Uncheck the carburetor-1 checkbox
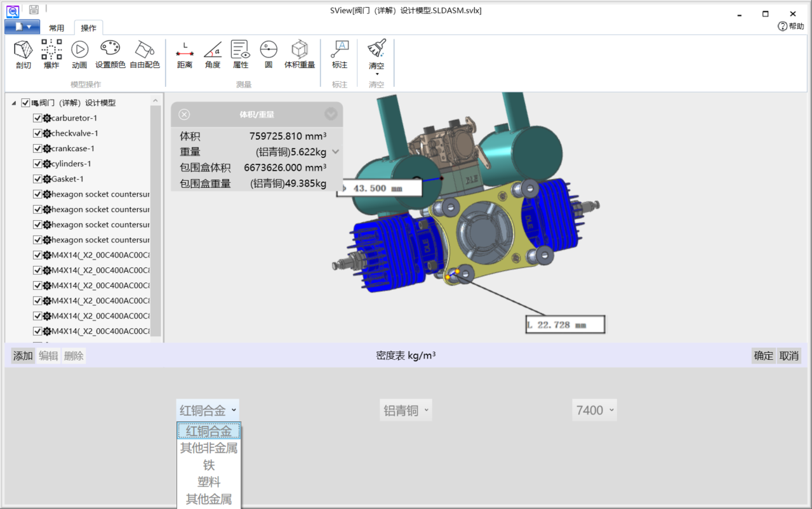812x509 pixels. [x=37, y=118]
